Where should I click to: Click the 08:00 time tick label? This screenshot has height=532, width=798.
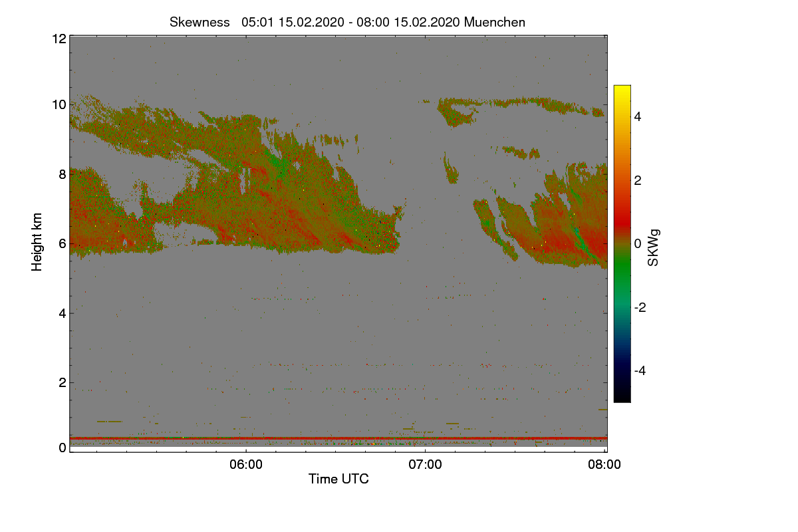coord(604,465)
